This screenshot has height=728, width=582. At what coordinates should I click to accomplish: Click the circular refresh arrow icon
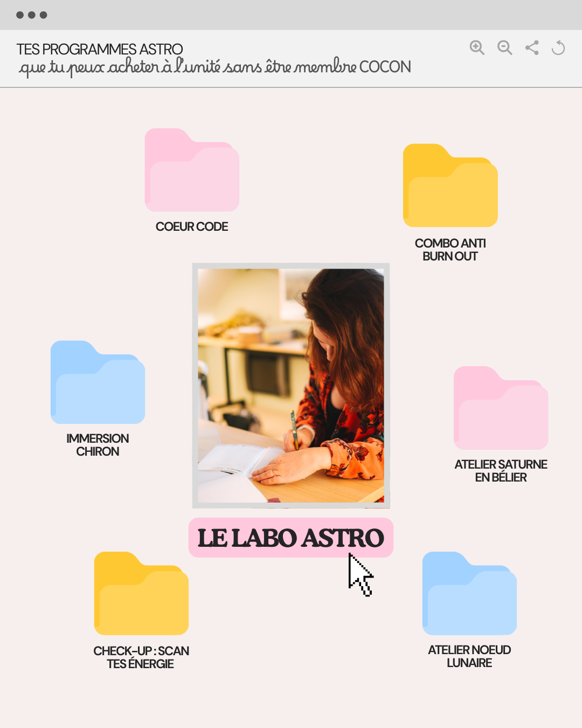(x=558, y=48)
